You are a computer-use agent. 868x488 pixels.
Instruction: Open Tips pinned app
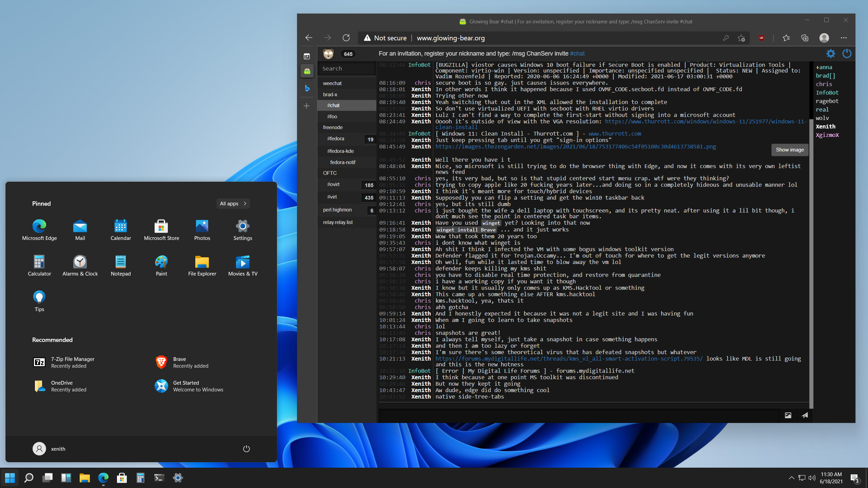[x=39, y=301]
